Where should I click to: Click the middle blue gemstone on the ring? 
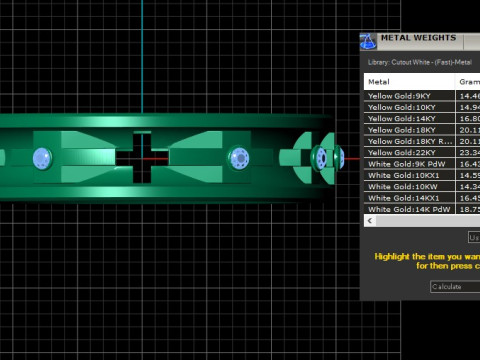point(239,158)
